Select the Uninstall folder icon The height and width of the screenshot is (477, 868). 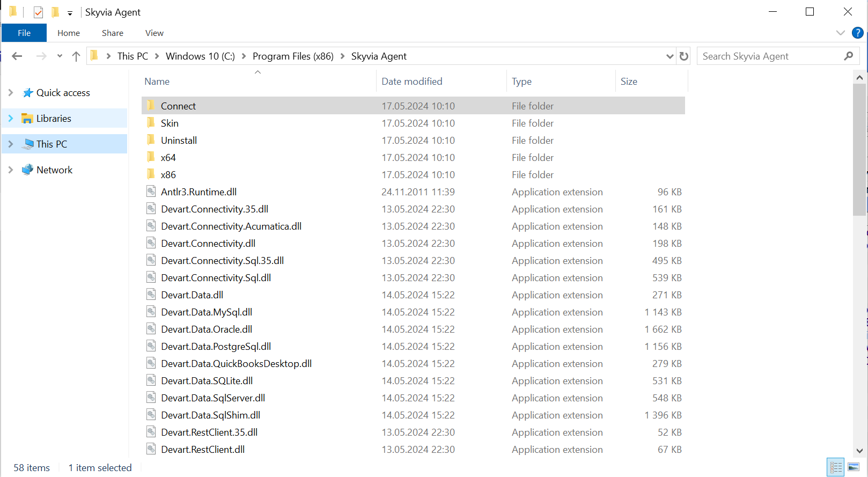coord(151,140)
